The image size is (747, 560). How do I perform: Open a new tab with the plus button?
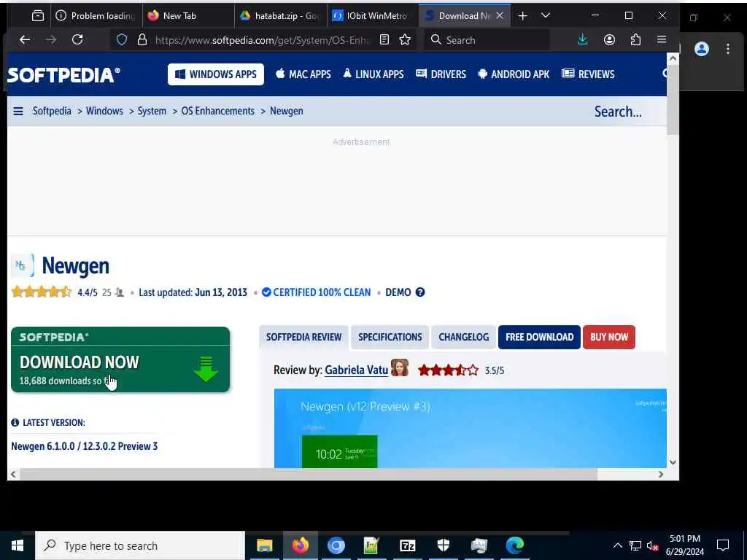[x=522, y=16]
